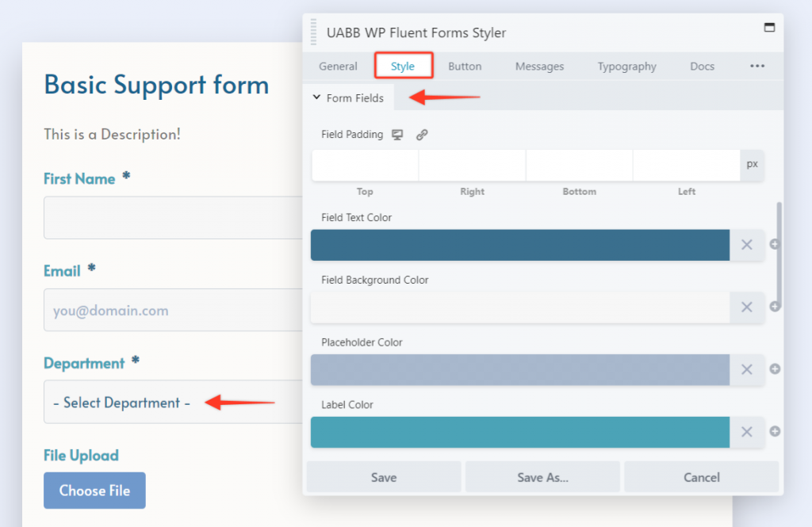Expand the global color picker beside Placeholder Color
The height and width of the screenshot is (527, 812).
point(775,369)
